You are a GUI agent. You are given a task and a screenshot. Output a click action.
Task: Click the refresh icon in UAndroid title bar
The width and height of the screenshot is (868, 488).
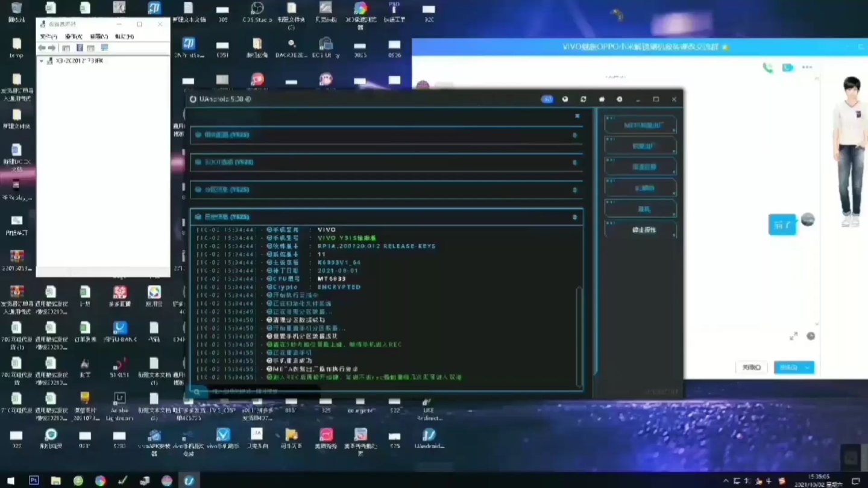(x=583, y=99)
